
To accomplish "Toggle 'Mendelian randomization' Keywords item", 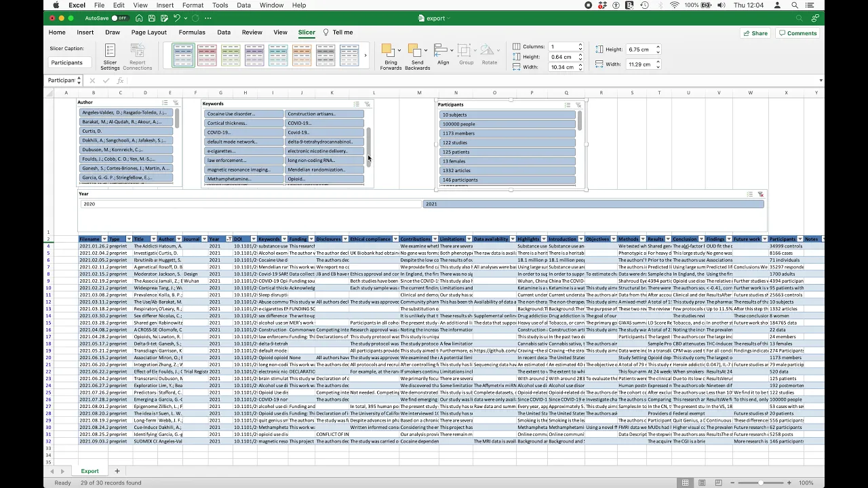I will (x=324, y=169).
